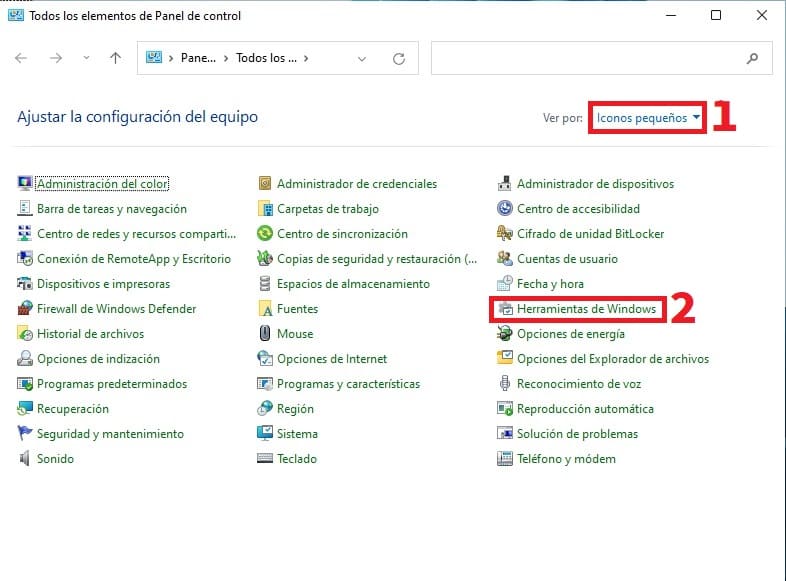Screen dimensions: 786x581
Task: Click the Firewall de Windows Defender brick icon
Action: pyautogui.click(x=25, y=309)
